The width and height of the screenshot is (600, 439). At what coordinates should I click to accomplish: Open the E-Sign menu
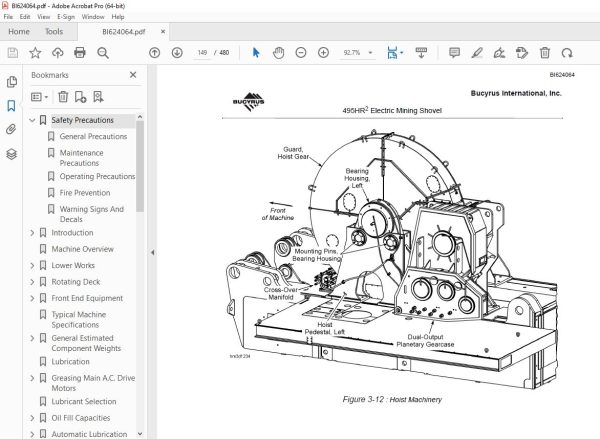tap(66, 17)
